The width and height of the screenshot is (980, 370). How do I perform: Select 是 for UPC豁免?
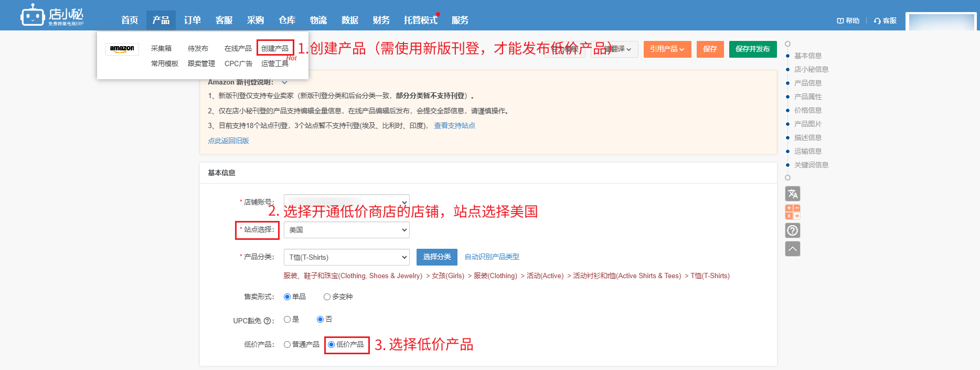[x=287, y=319]
